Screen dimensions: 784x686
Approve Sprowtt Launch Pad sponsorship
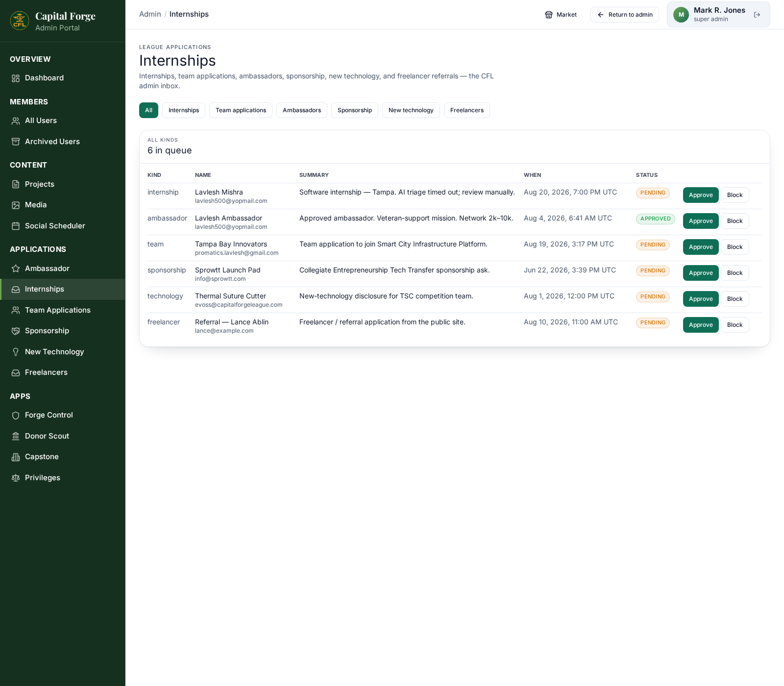(x=701, y=273)
